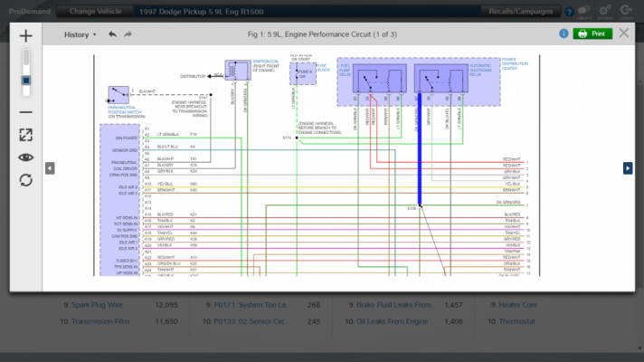This screenshot has height=362, width=644.
Task: Open the Settings gear icon
Action: (x=604, y=12)
